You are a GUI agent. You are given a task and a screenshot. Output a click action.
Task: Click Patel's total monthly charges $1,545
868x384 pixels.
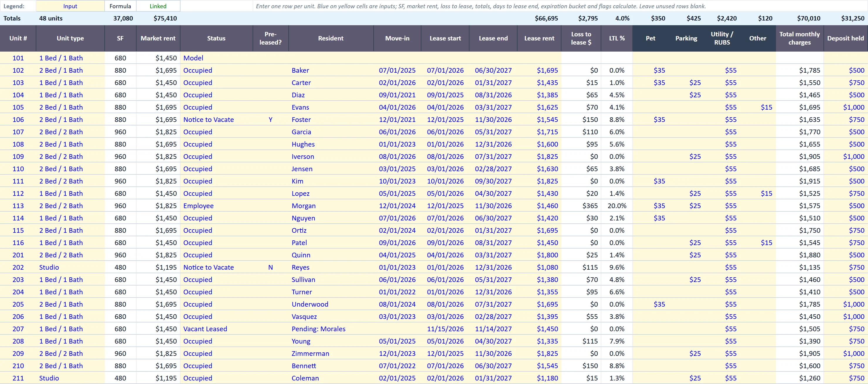pyautogui.click(x=799, y=243)
